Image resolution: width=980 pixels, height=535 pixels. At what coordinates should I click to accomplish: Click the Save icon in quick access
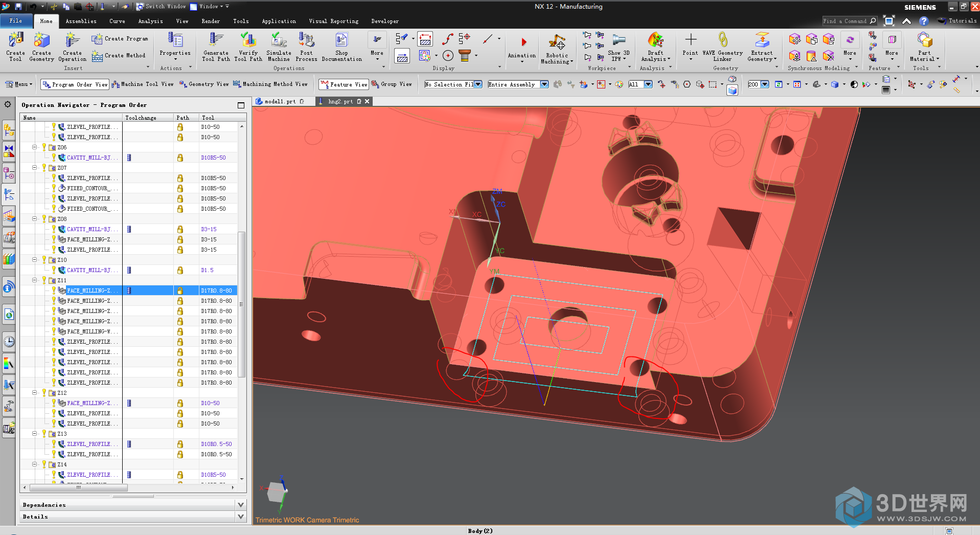[x=18, y=7]
